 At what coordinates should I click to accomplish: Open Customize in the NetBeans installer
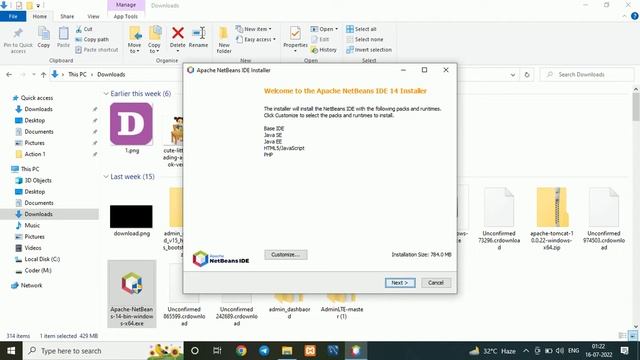(286, 254)
